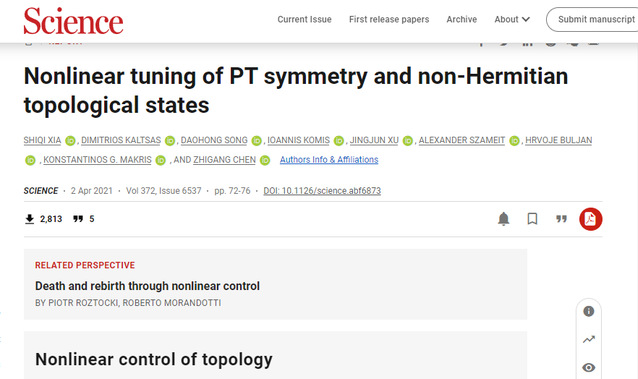The width and height of the screenshot is (638, 379).
Task: Click the Submit manuscript button
Action: point(592,19)
